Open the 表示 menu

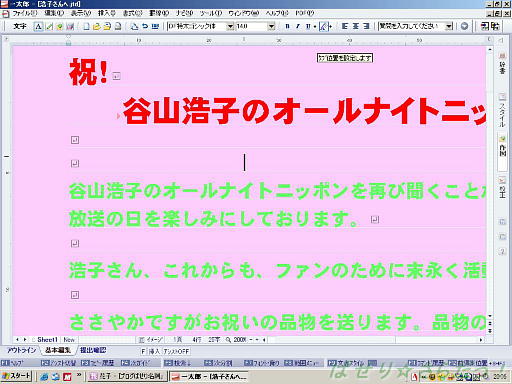tap(81, 13)
